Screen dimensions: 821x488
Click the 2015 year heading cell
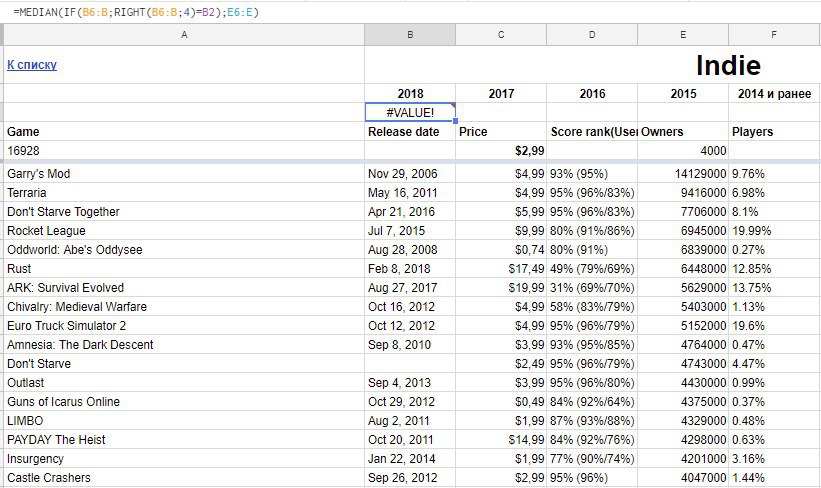tap(683, 94)
